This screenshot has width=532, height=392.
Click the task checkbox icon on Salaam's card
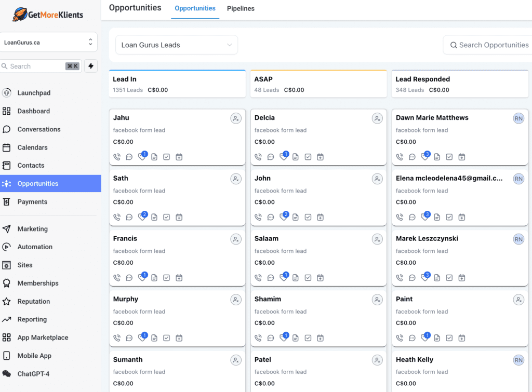pos(308,278)
